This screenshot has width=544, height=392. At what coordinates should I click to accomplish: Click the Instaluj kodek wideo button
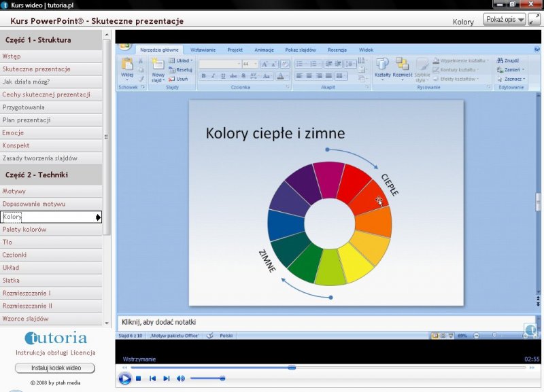pyautogui.click(x=55, y=368)
